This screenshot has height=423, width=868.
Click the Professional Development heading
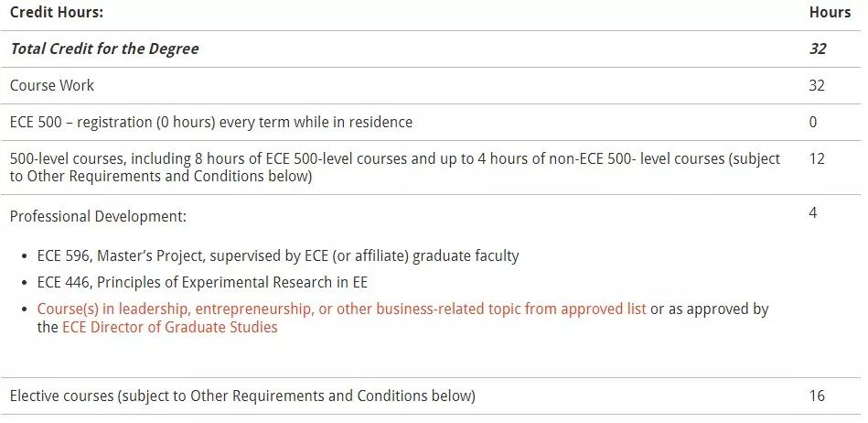click(x=98, y=216)
